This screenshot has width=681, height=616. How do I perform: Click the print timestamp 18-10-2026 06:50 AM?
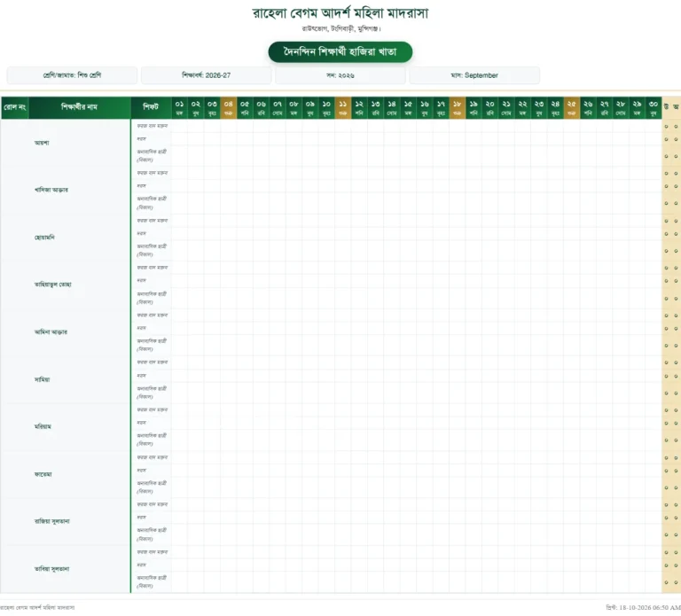point(644,607)
